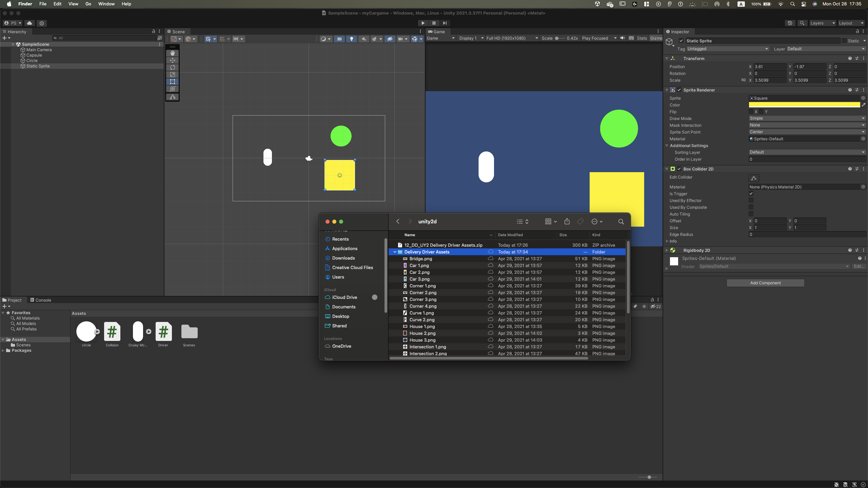
Task: Uncheck the Is Trigger checkbox
Action: [751, 194]
